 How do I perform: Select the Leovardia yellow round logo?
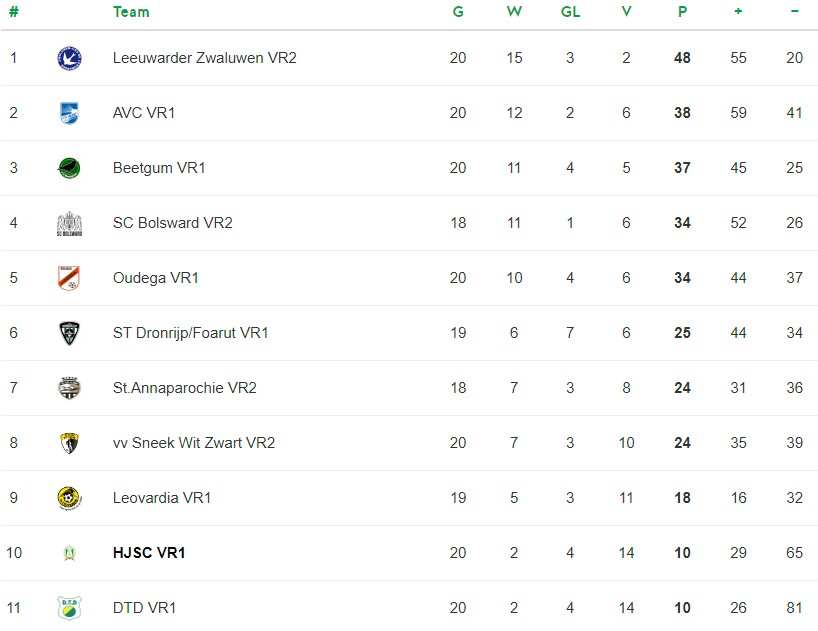tap(69, 498)
